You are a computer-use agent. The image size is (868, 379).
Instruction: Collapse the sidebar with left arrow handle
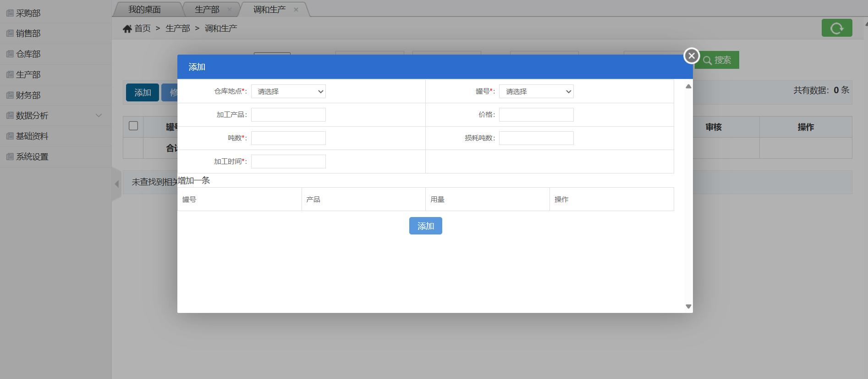116,184
